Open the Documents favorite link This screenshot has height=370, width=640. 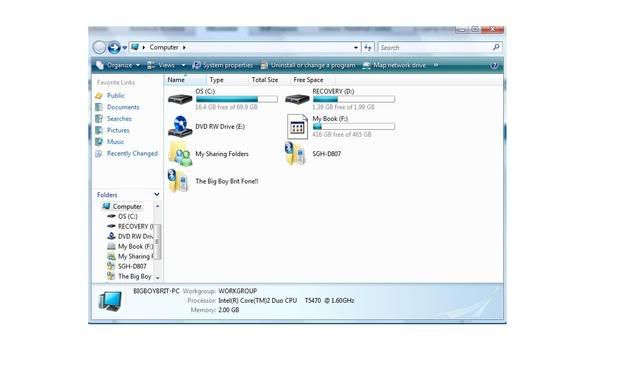(x=123, y=107)
